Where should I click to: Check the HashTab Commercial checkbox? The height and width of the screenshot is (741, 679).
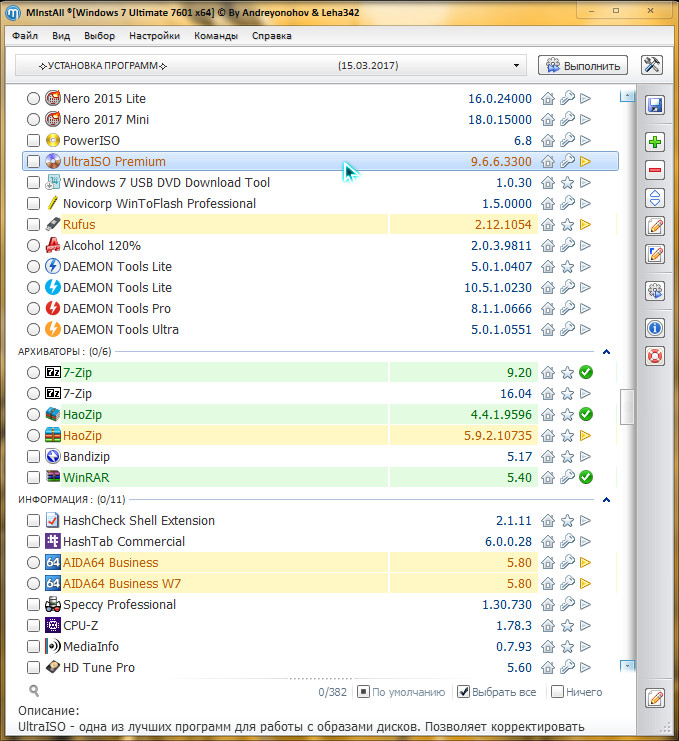coord(33,542)
